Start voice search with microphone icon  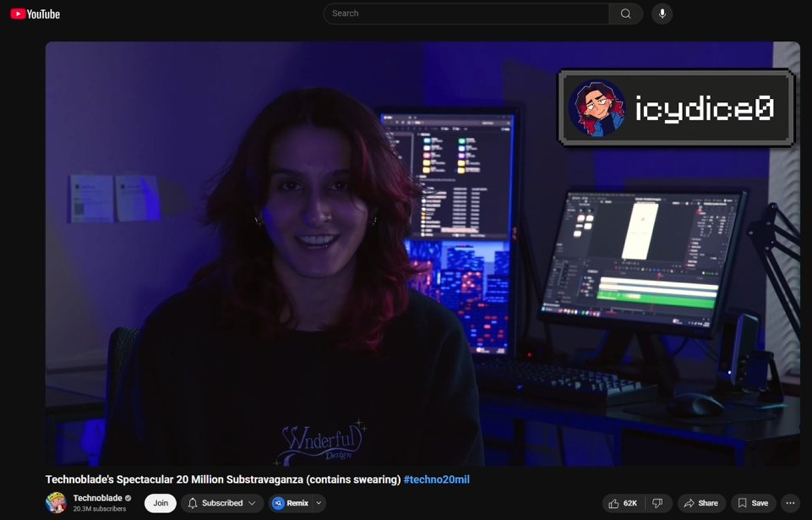click(662, 14)
